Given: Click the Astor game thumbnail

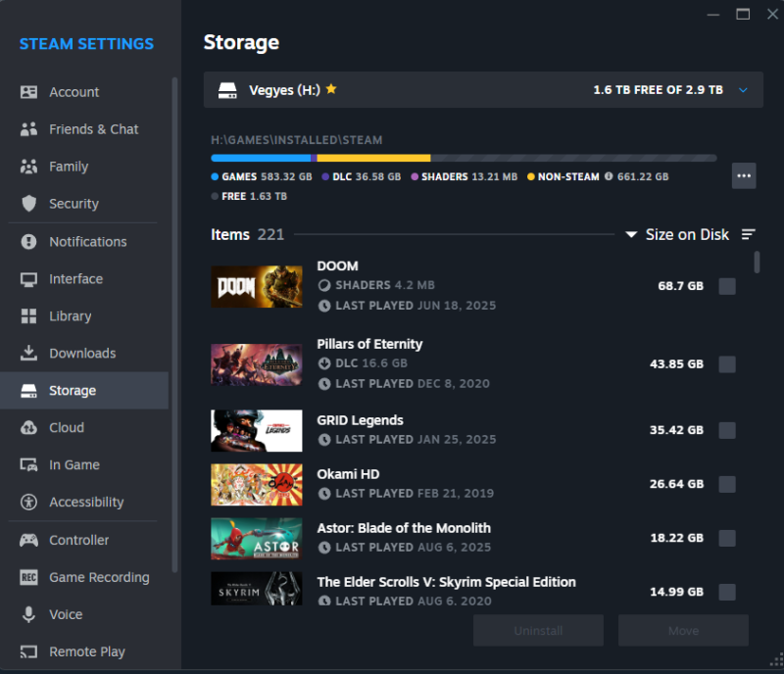Looking at the screenshot, I should pyautogui.click(x=257, y=539).
